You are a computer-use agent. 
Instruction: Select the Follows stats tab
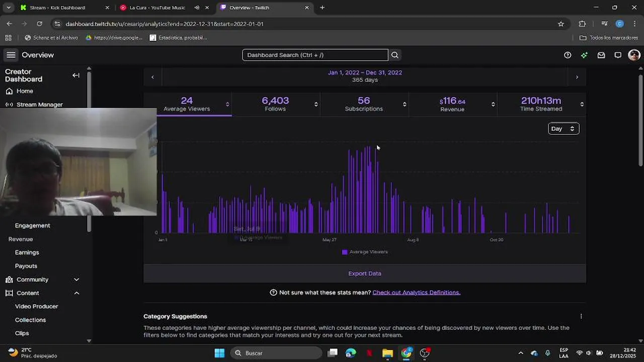click(x=276, y=104)
